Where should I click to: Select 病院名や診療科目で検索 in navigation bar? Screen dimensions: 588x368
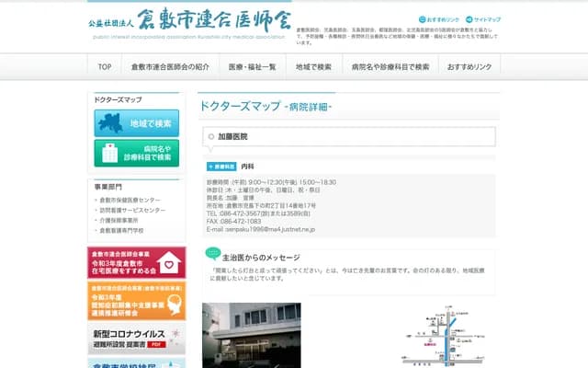390,67
